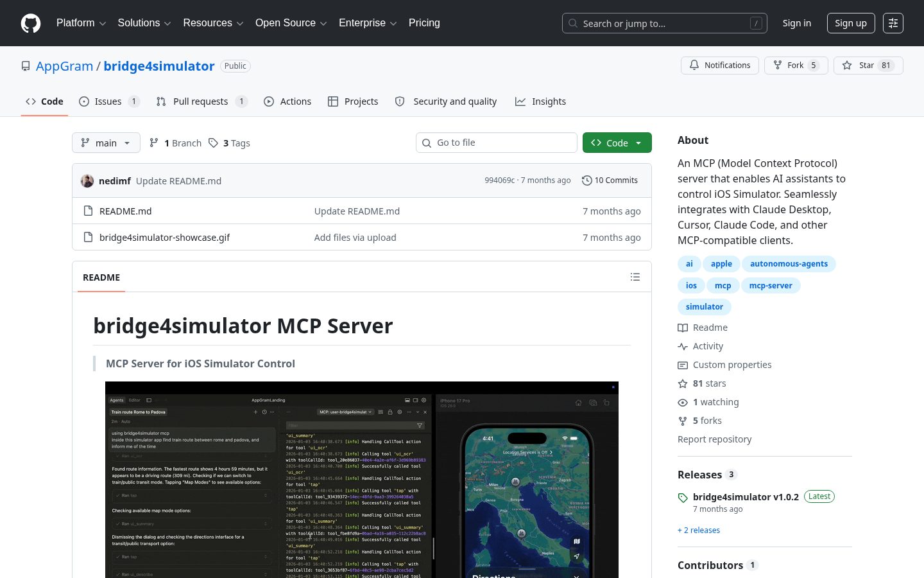Switch to the Pull requests tab
The image size is (924, 578).
[x=201, y=101]
